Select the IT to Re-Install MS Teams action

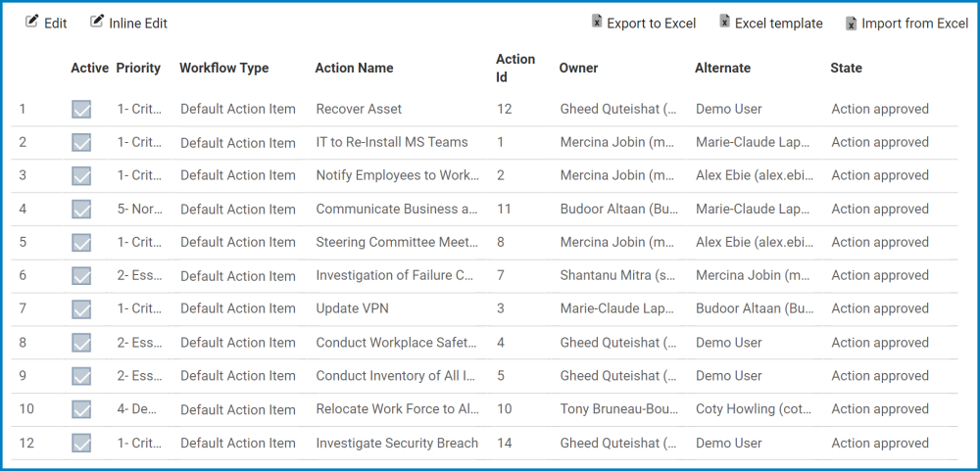tap(392, 142)
